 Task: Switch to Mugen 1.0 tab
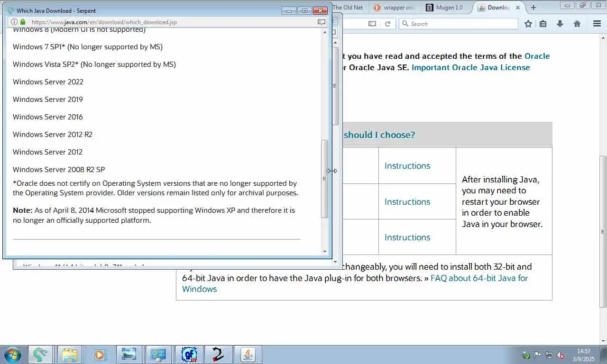pyautogui.click(x=446, y=8)
